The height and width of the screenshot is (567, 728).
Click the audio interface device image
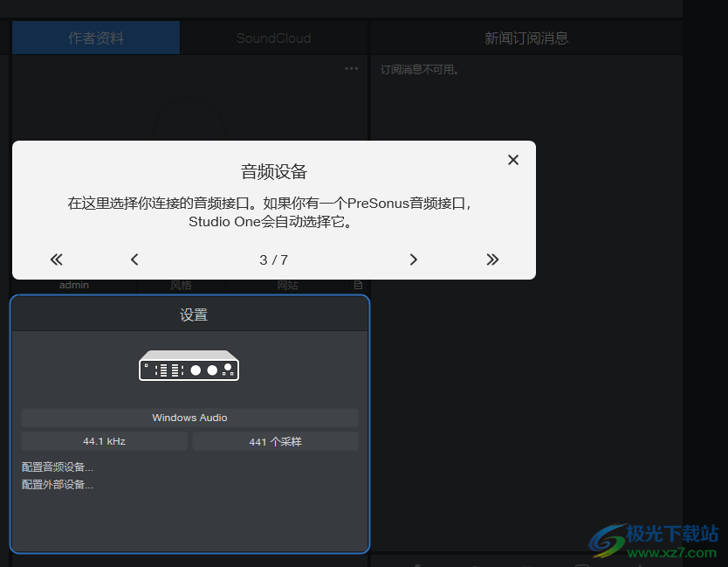pos(189,367)
